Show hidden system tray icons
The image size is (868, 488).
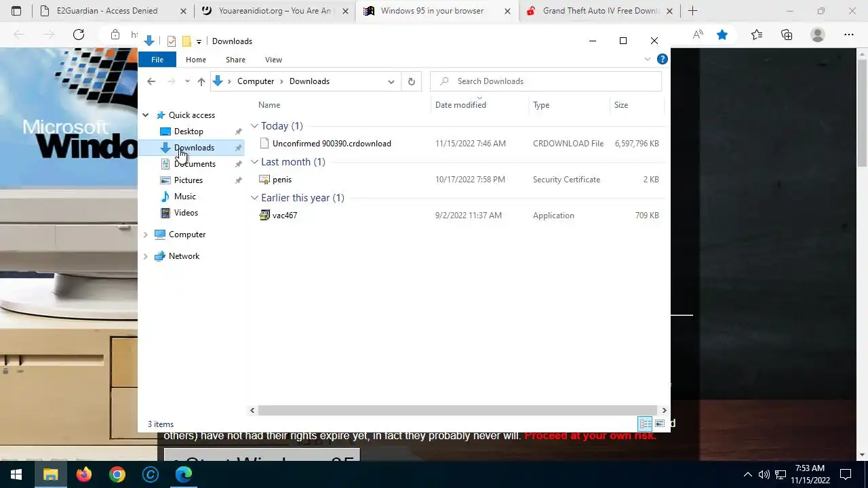tap(748, 474)
